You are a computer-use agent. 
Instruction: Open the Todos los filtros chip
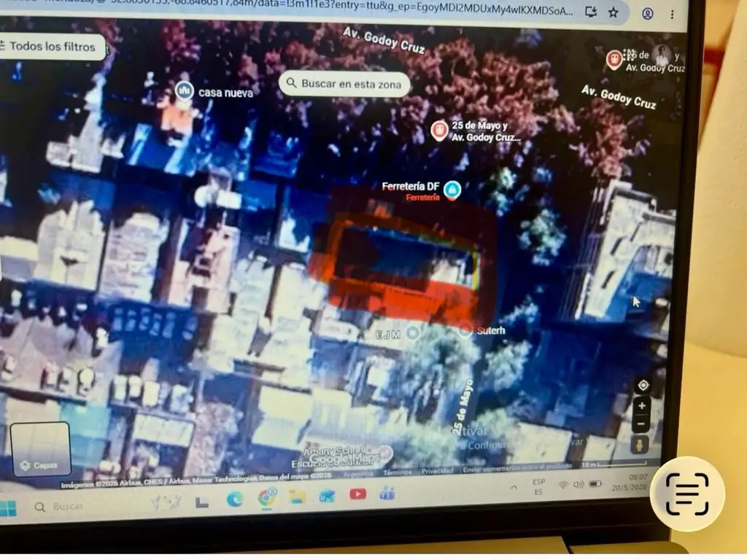point(52,47)
